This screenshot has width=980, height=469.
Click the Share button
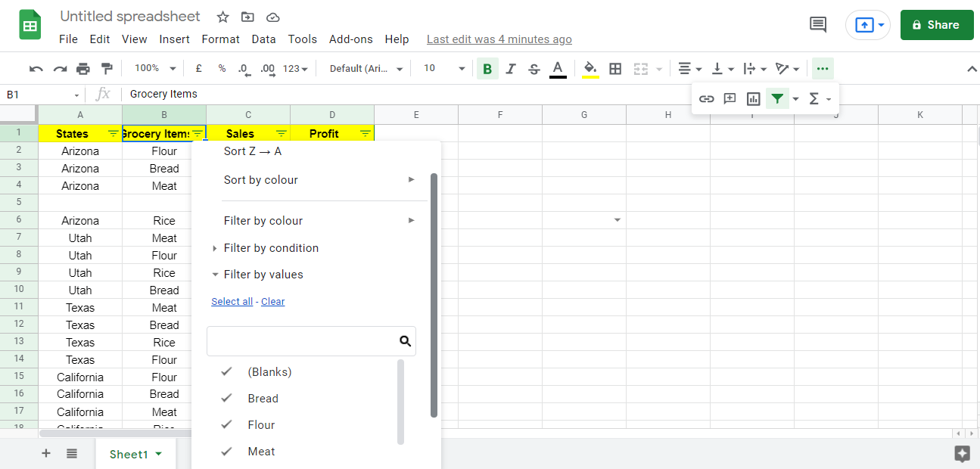pyautogui.click(x=936, y=25)
